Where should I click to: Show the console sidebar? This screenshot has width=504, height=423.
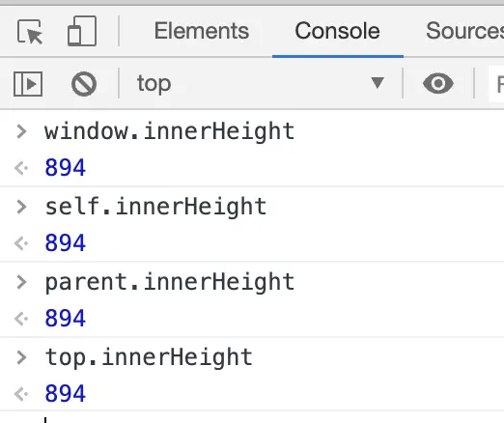point(28,84)
